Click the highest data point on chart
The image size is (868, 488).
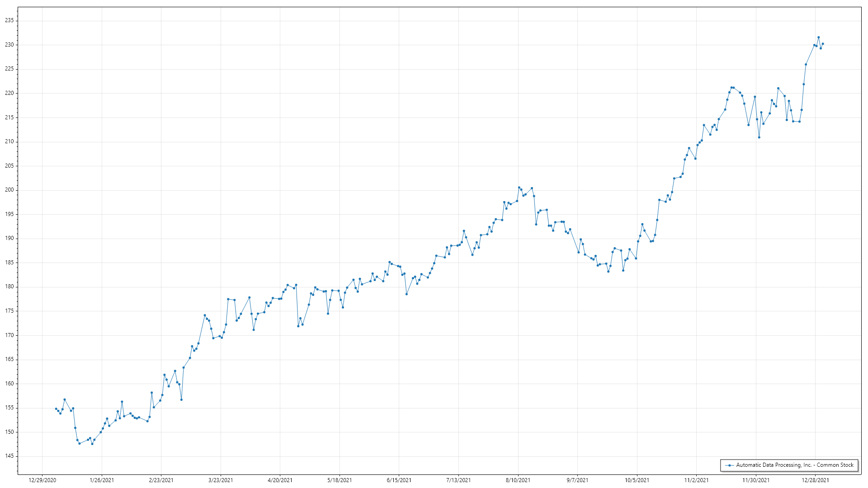pos(818,38)
